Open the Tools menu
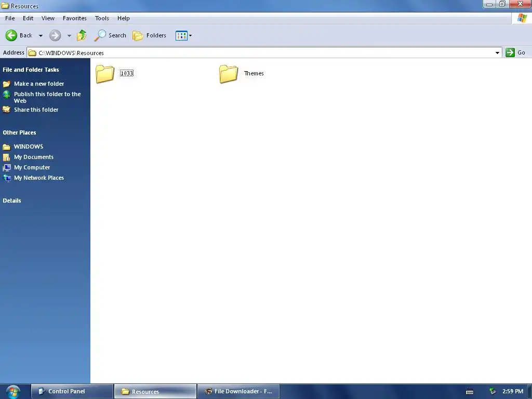 pos(102,18)
